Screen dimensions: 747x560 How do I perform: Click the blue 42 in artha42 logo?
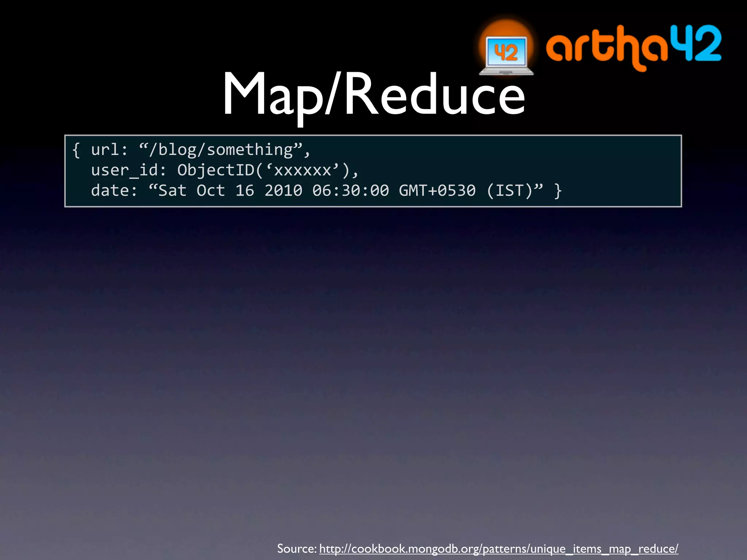[x=697, y=43]
